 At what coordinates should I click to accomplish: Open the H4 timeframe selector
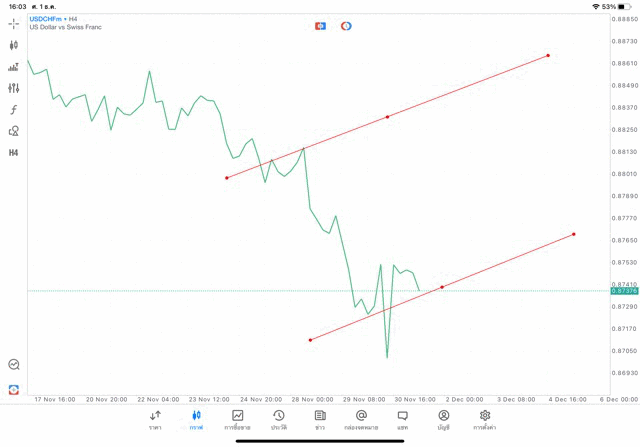point(14,153)
